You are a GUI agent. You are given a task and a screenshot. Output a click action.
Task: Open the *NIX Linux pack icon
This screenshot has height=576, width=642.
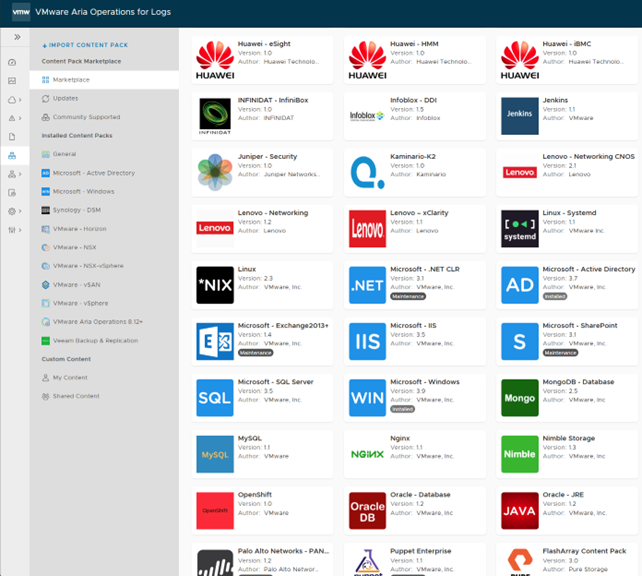215,285
